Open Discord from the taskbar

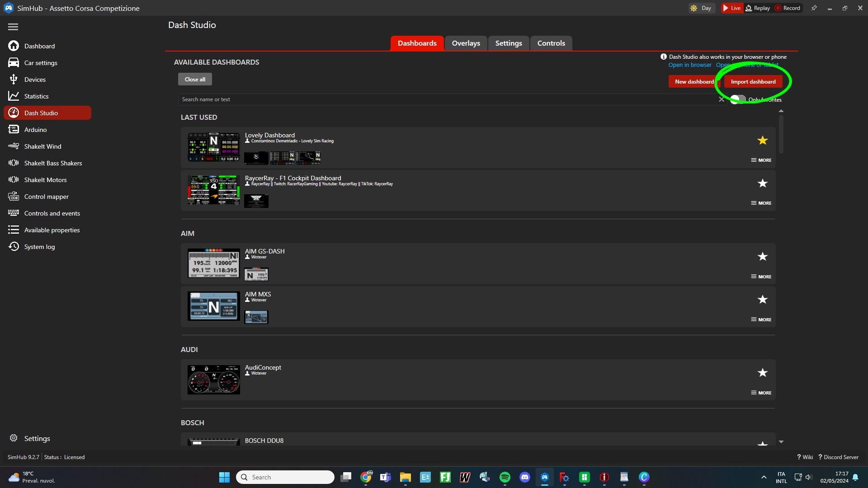[x=525, y=477]
